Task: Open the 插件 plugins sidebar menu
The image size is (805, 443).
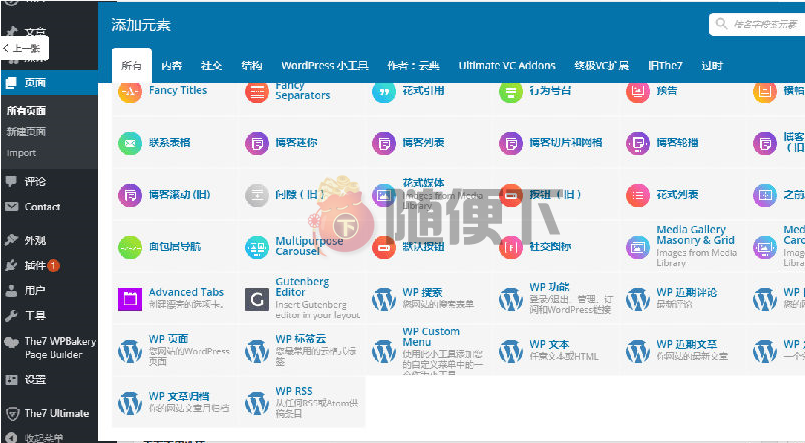Action: pyautogui.click(x=35, y=266)
